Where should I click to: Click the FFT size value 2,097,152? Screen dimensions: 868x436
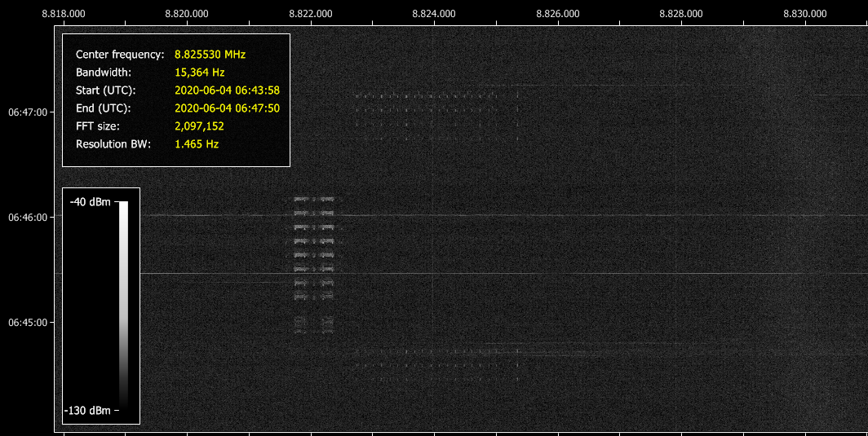point(199,126)
